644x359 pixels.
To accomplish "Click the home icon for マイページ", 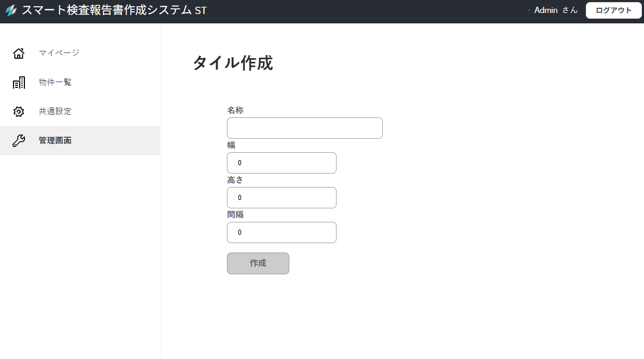I will pos(19,53).
